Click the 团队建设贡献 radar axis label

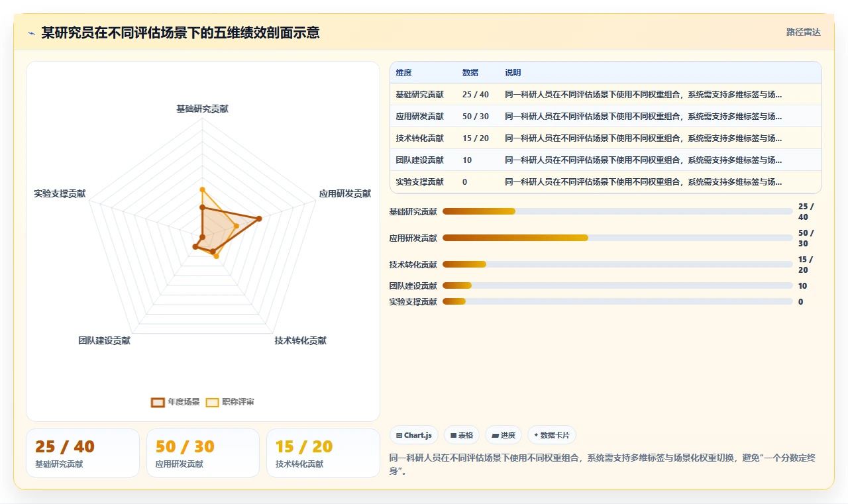tap(104, 341)
